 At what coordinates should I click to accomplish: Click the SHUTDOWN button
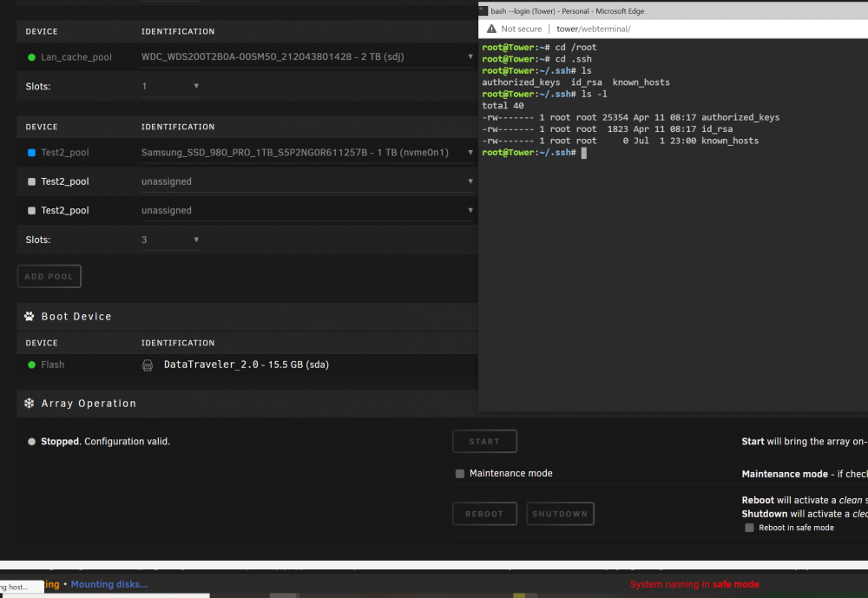pos(560,514)
